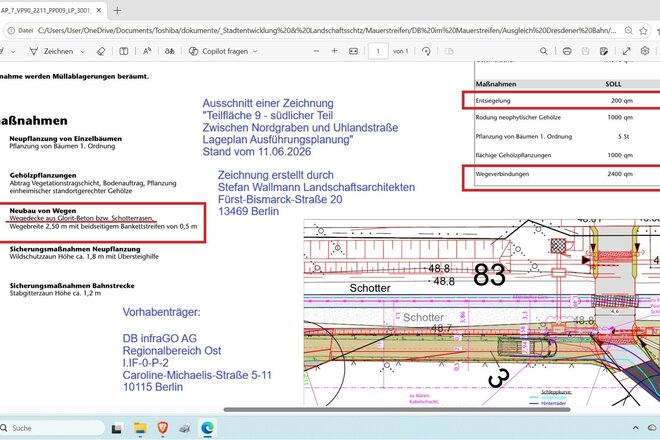Click the save-as icon with pen
Screen dimensions: 660x440
(x=604, y=51)
